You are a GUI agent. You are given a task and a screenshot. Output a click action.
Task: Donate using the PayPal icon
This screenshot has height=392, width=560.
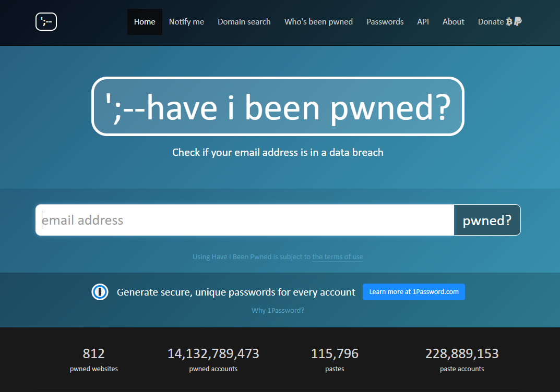[x=517, y=21]
